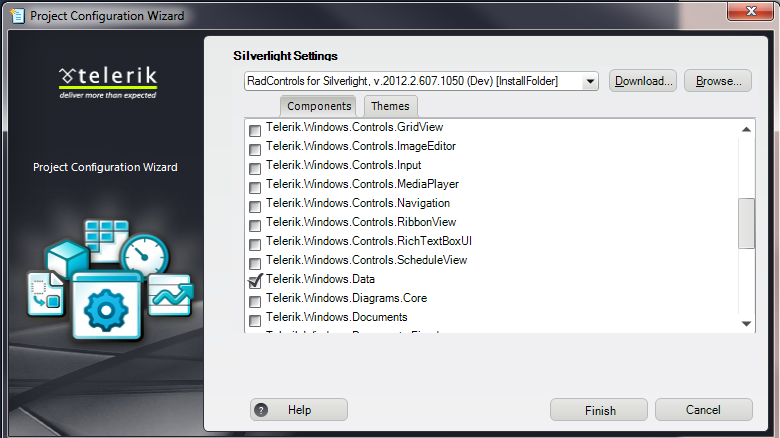Click the wizard icon in title bar

coord(17,15)
